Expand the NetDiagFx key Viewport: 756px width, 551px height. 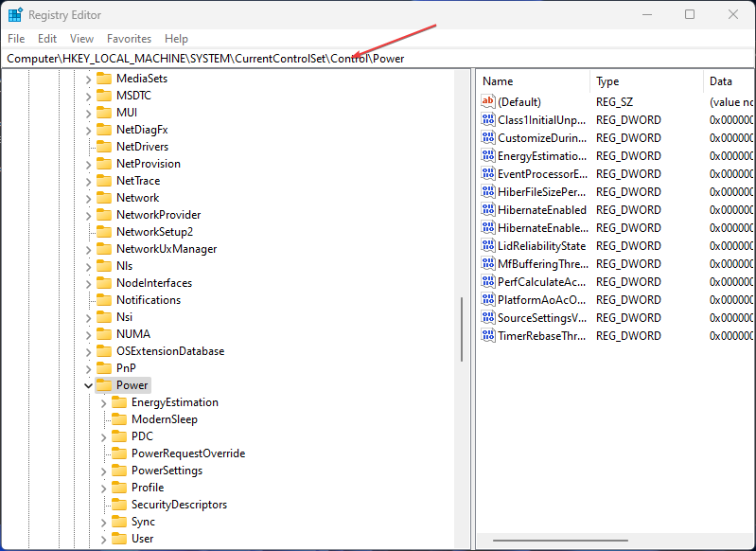(88, 131)
